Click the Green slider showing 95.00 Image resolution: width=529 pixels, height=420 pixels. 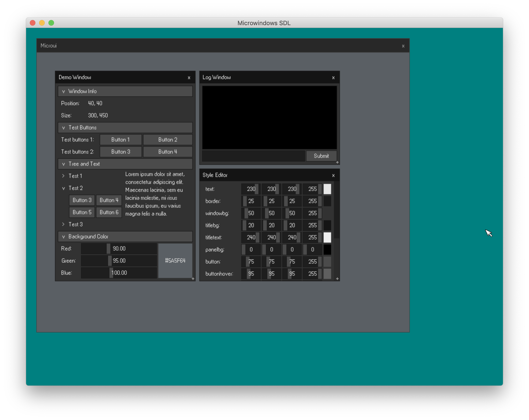pyautogui.click(x=119, y=261)
